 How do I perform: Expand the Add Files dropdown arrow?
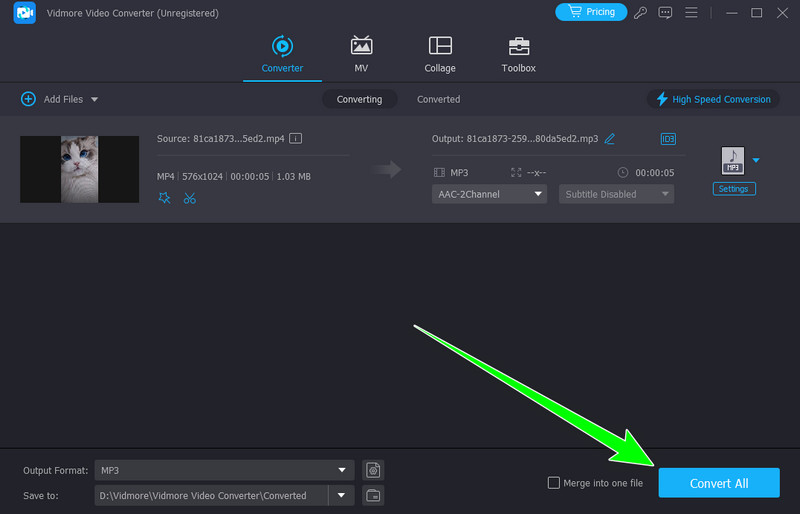95,100
